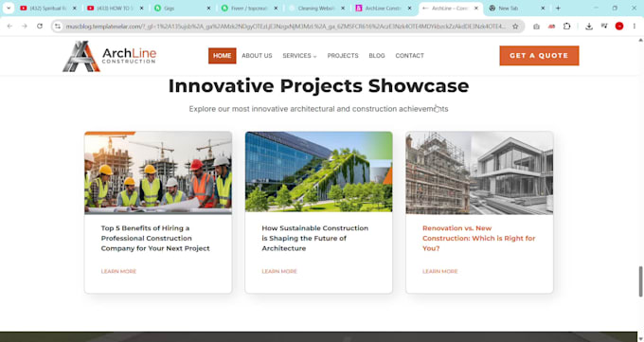Click LEARN MORE under Top 5 Benefits

(x=118, y=271)
